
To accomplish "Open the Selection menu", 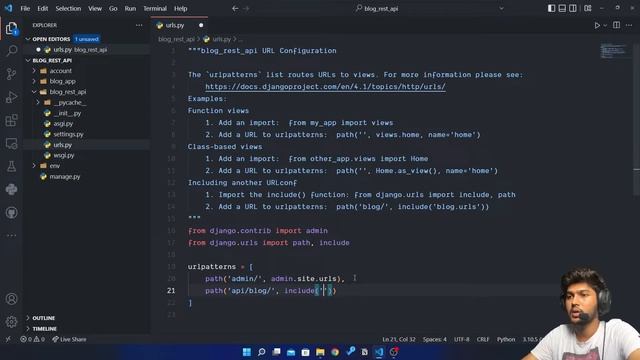I will 68,8.
